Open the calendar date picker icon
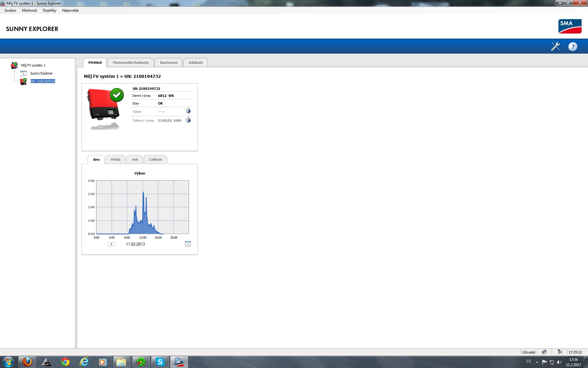Screen dimensions: 588x368 click(x=188, y=244)
